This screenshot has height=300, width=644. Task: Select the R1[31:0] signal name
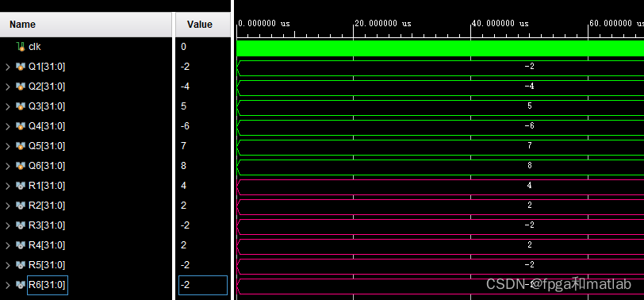[x=47, y=186]
